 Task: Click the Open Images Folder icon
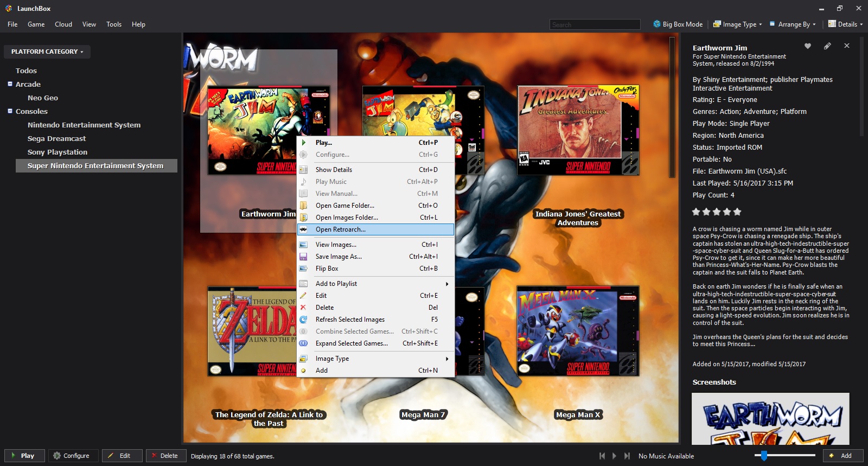pos(303,218)
